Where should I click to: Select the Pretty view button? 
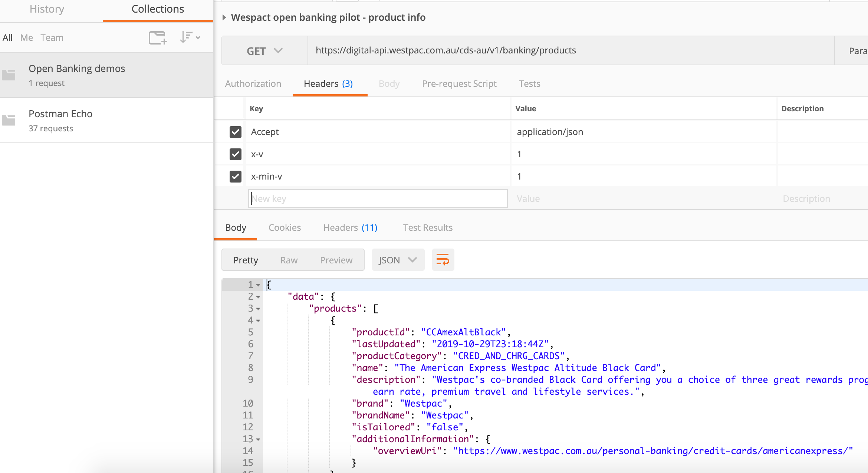pyautogui.click(x=246, y=260)
